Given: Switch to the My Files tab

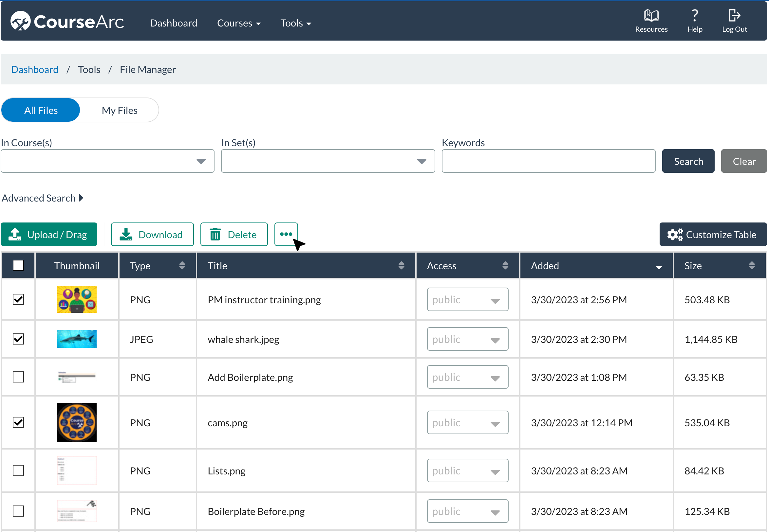Looking at the screenshot, I should tap(120, 110).
